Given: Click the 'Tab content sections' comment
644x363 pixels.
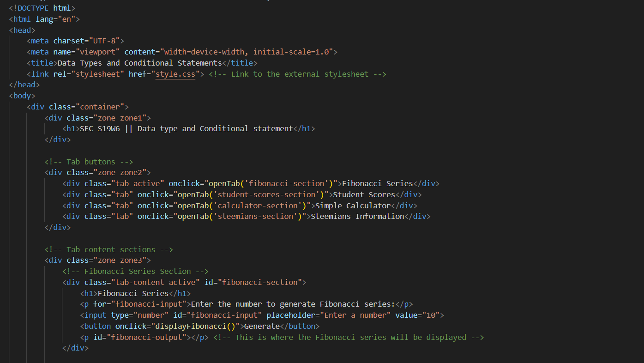Looking at the screenshot, I should (x=108, y=249).
